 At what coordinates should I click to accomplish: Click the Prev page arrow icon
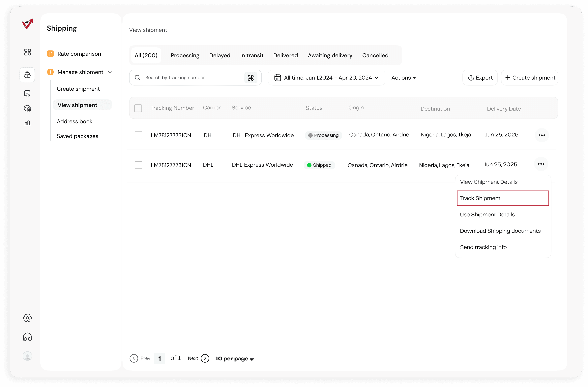click(x=134, y=358)
